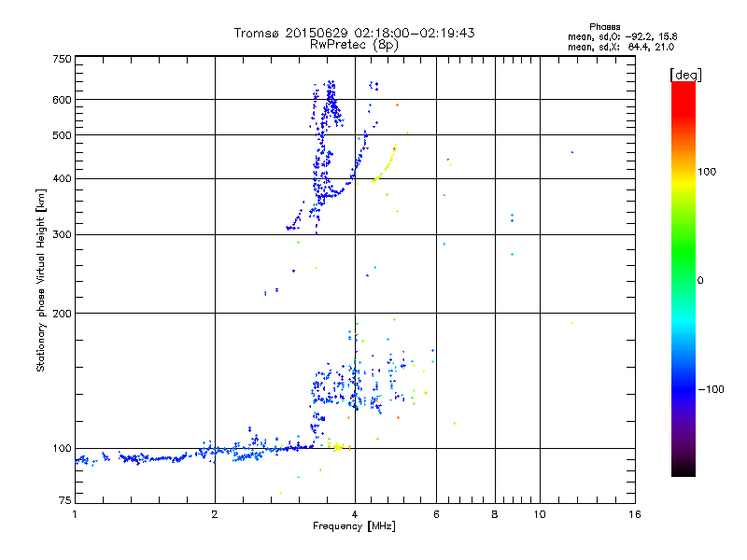Viewport: 747px width, 560px height.
Task: Click the 'Frequency [MHz]' axis label
Action: point(354,526)
